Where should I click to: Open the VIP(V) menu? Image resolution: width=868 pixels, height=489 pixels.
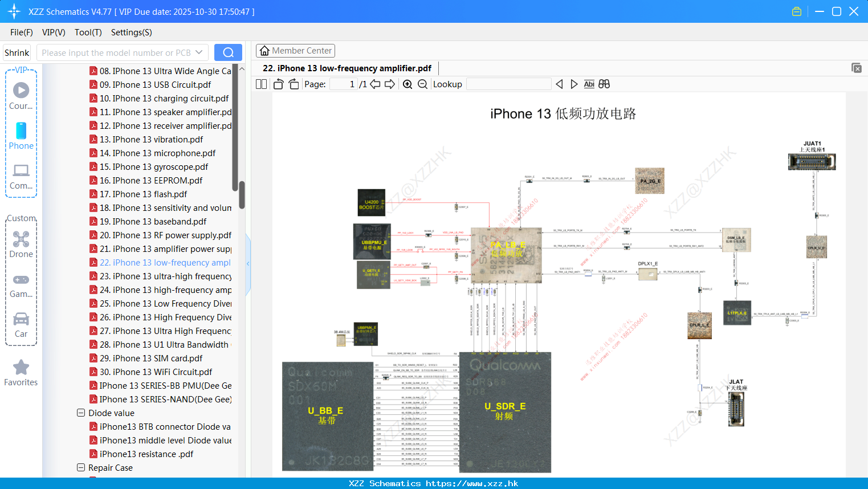tap(54, 32)
